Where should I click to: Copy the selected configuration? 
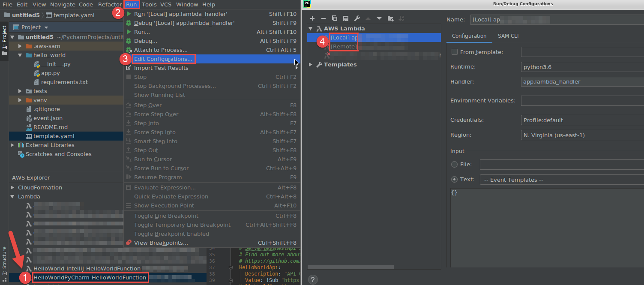pyautogui.click(x=335, y=18)
